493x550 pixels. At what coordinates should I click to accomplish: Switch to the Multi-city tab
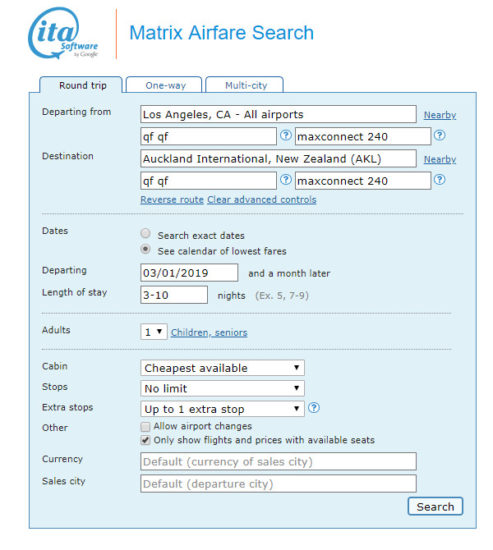click(245, 85)
